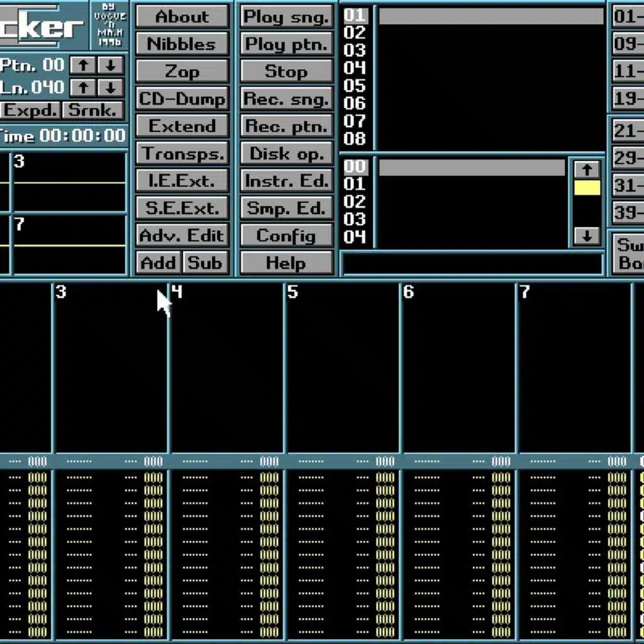Click the About button
The image size is (644, 644).
(x=182, y=17)
